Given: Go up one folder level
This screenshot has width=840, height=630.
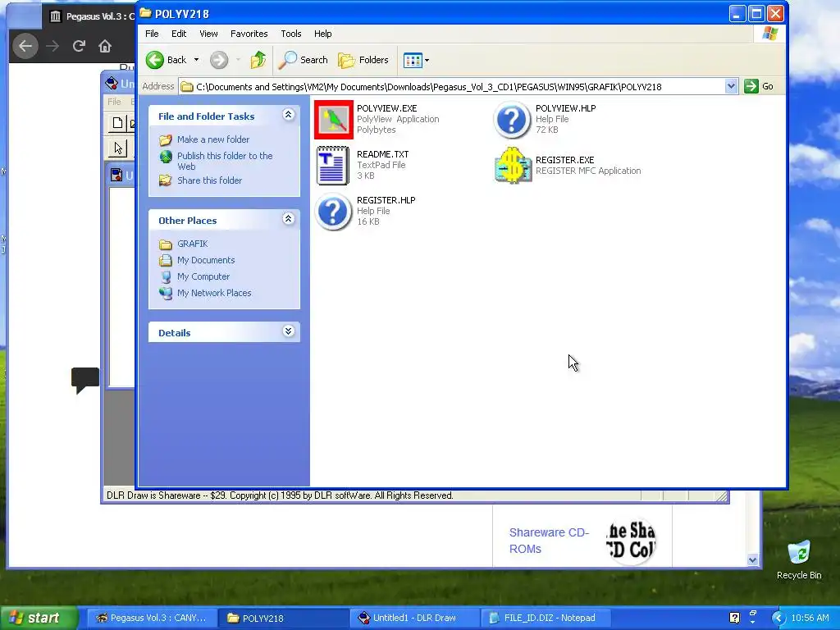Looking at the screenshot, I should coord(258,60).
